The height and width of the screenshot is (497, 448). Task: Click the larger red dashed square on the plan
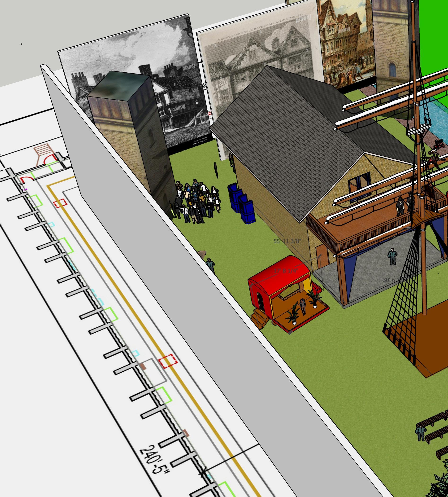(x=168, y=361)
